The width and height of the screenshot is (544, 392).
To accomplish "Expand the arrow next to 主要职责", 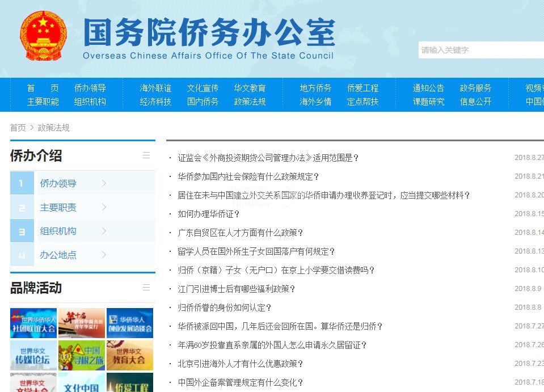I will [104, 207].
